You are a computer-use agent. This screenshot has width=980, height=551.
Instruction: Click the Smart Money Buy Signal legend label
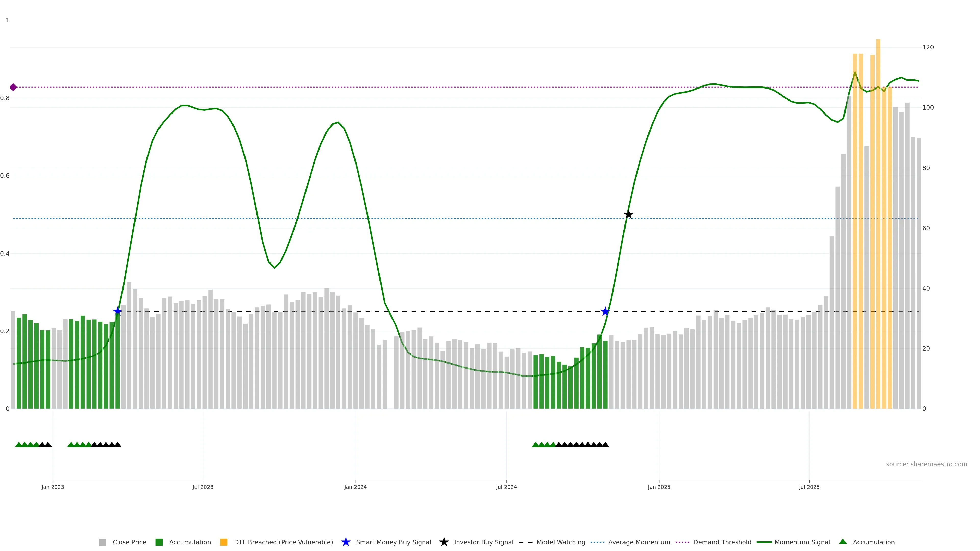click(393, 542)
